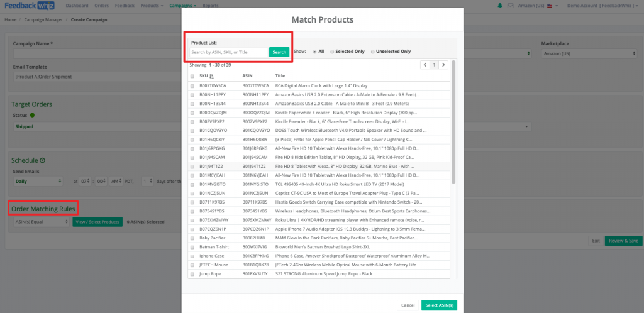Check the Jump Rope row checkbox
This screenshot has height=313, width=644.
192,273
